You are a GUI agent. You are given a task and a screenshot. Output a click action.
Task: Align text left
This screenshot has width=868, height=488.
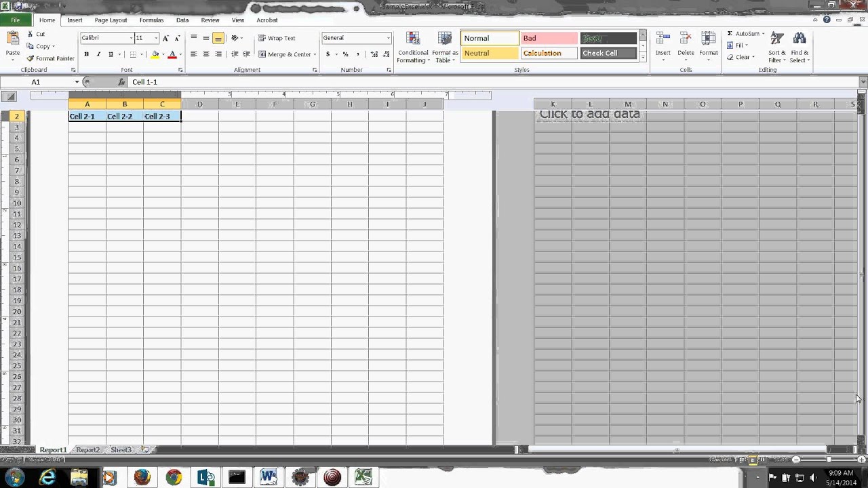pos(194,54)
